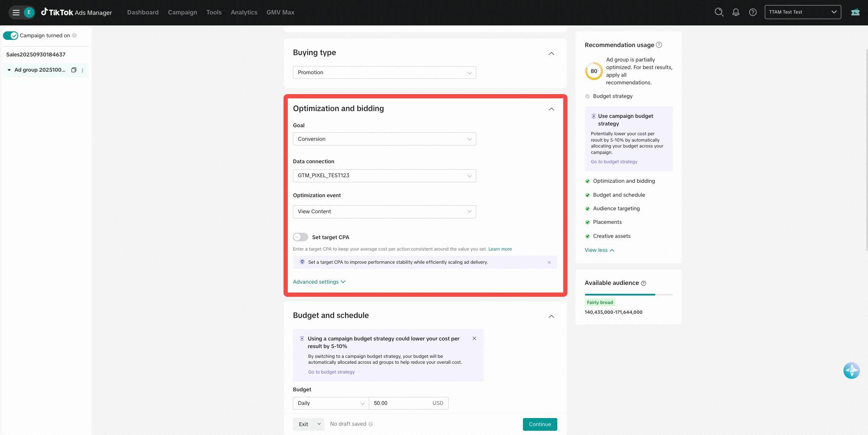The image size is (868, 435).
Task: Click the Learn more link
Action: pyautogui.click(x=500, y=249)
